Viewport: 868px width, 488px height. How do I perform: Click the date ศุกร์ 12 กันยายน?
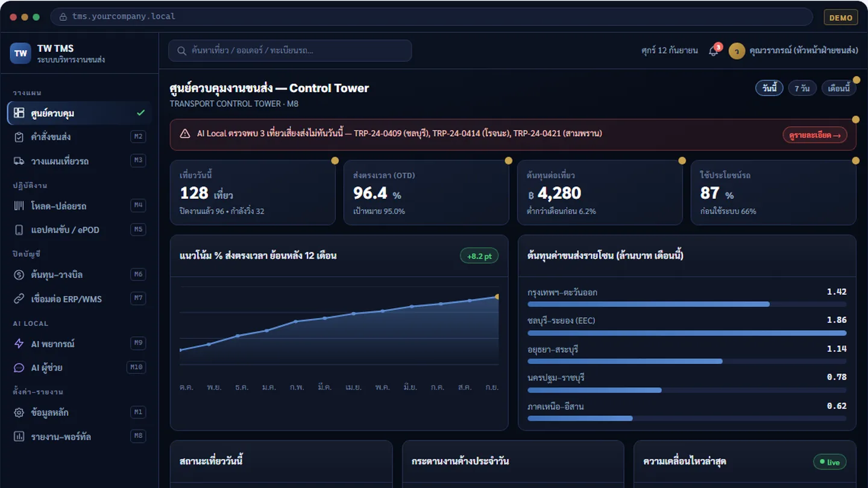tap(670, 51)
